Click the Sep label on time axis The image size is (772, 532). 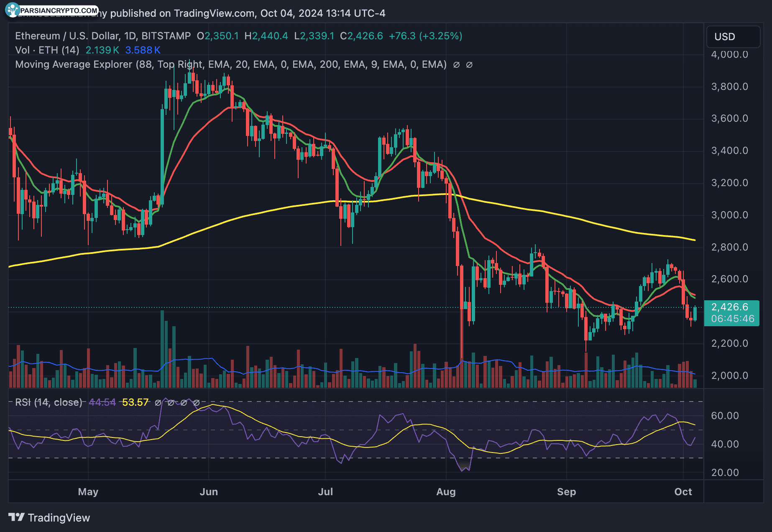[566, 492]
